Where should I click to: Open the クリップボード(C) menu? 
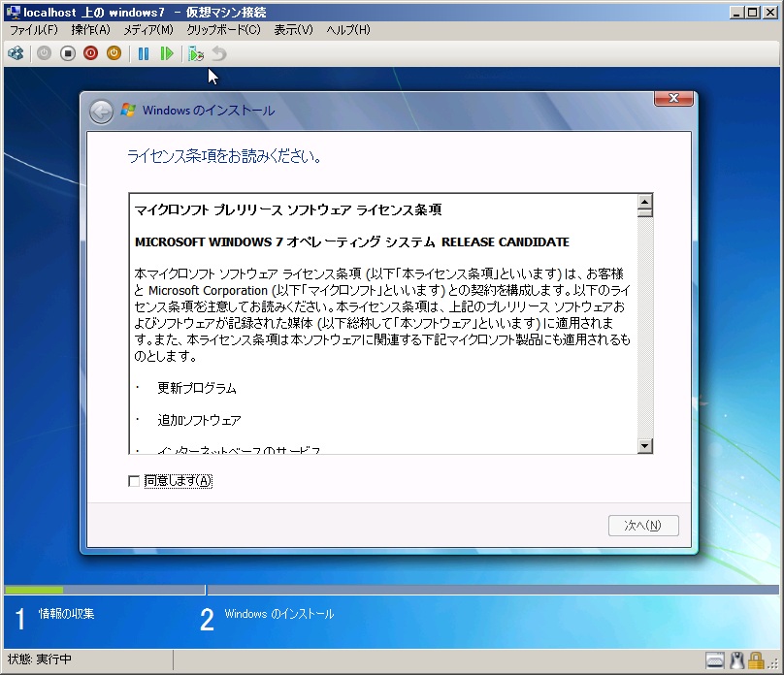[223, 30]
